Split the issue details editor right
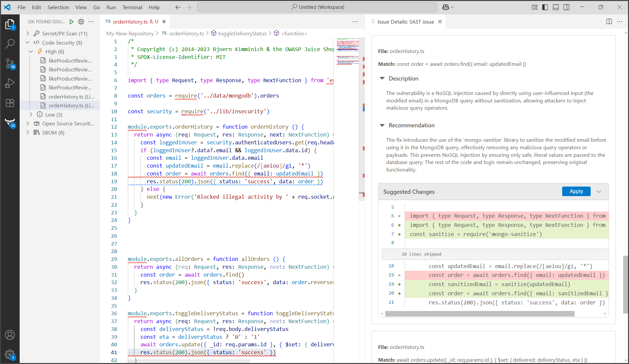 [x=609, y=22]
